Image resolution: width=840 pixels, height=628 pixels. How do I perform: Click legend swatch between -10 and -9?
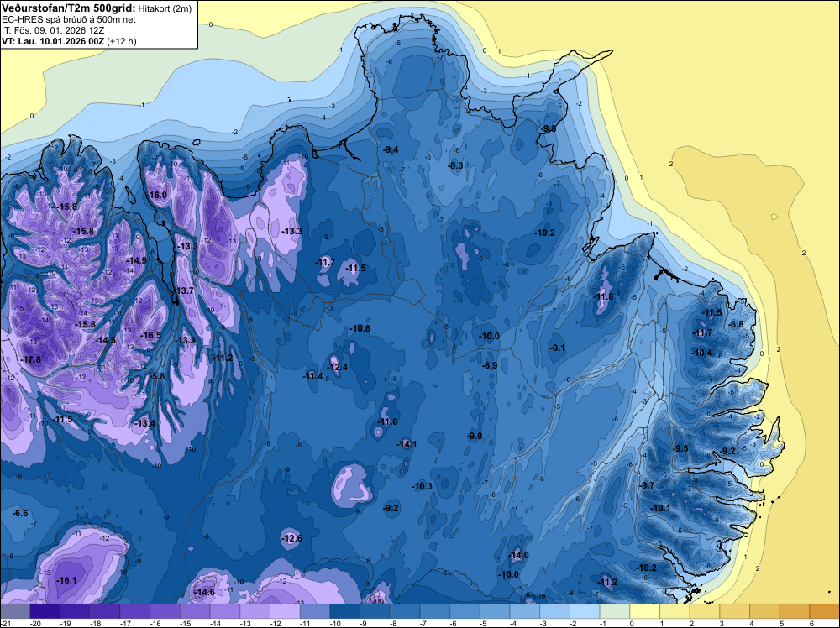[345, 611]
